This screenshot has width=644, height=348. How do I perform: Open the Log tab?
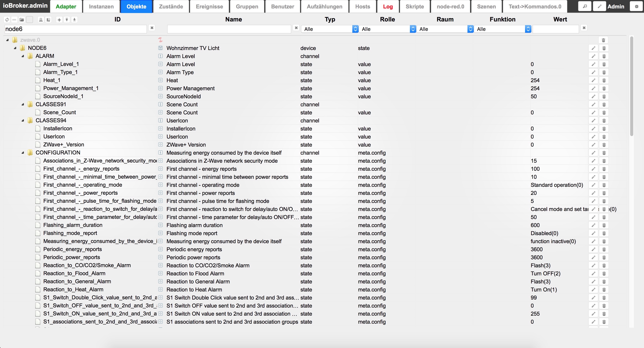click(x=388, y=7)
